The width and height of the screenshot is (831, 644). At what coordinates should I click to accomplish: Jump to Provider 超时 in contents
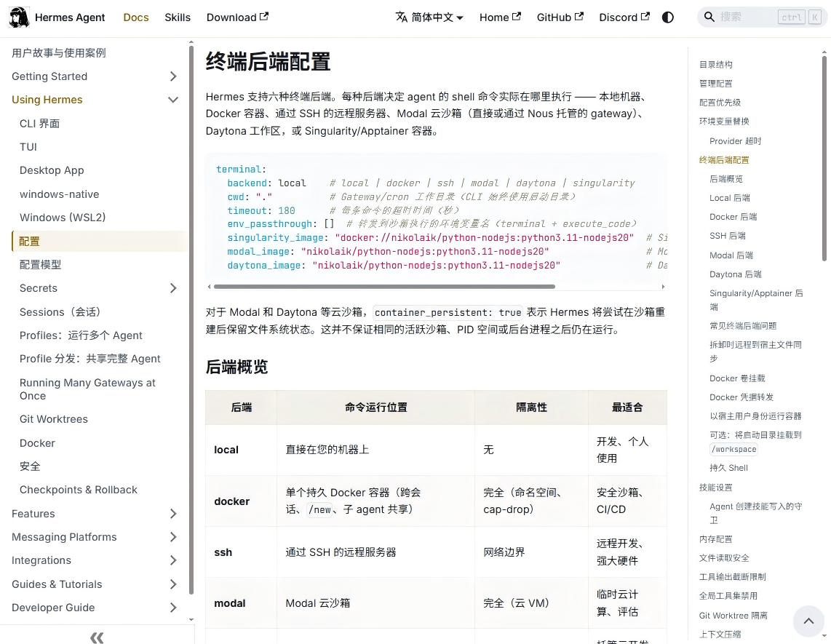point(735,140)
